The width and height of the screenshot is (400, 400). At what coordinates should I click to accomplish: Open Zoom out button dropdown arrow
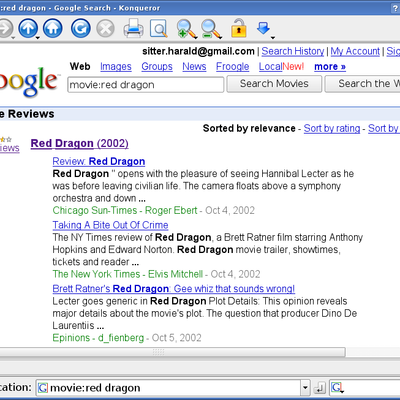pyautogui.click(x=221, y=38)
